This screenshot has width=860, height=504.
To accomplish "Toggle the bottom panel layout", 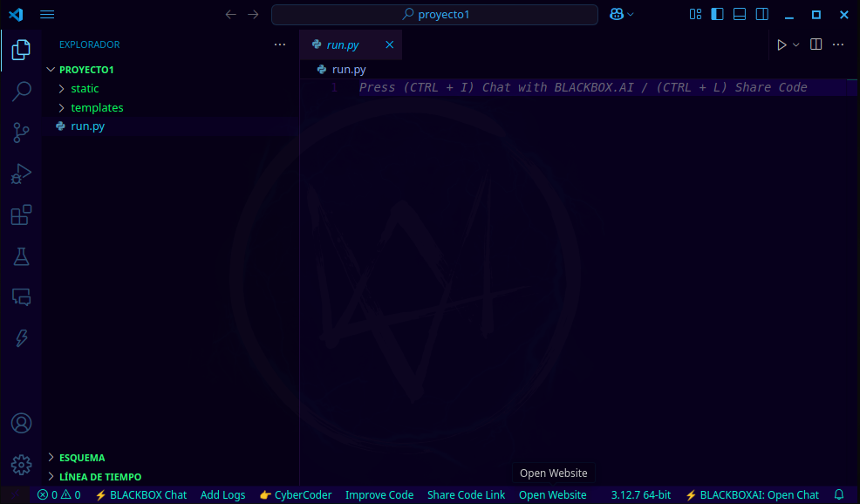I will click(740, 14).
